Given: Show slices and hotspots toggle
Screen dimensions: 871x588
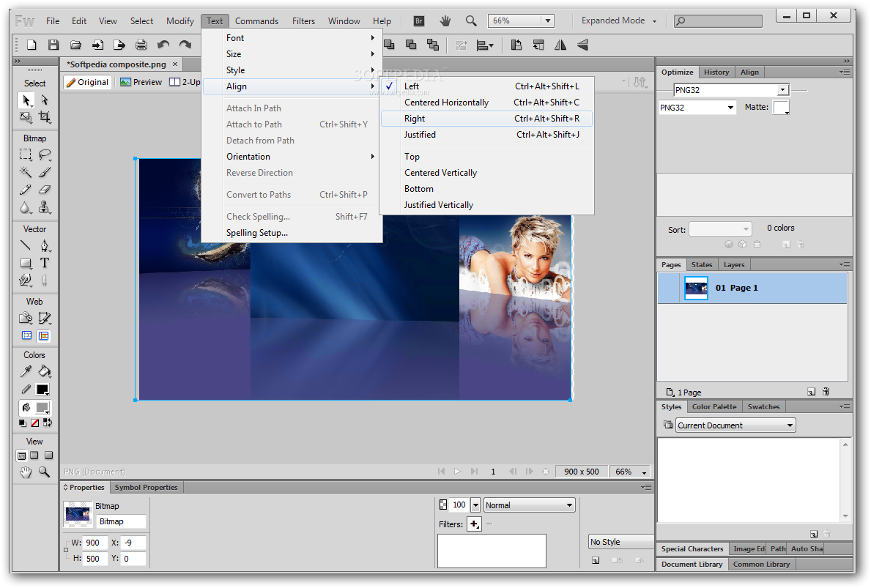Looking at the screenshot, I should pyautogui.click(x=44, y=335).
